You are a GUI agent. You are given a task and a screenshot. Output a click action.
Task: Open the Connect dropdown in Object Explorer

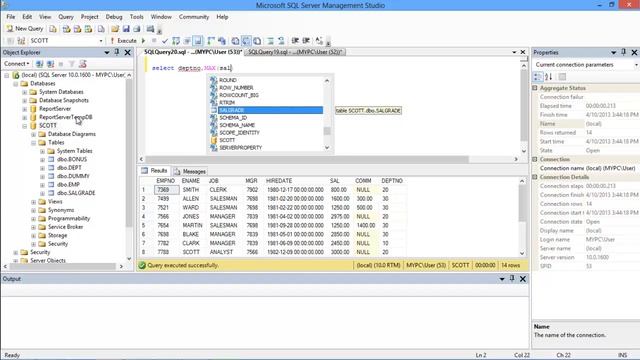click(x=17, y=64)
